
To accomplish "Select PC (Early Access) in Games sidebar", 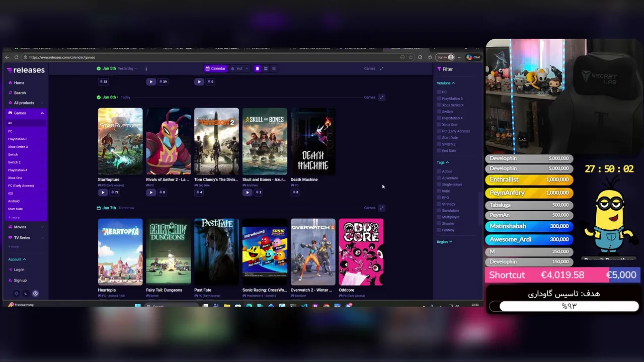I will pyautogui.click(x=21, y=186).
